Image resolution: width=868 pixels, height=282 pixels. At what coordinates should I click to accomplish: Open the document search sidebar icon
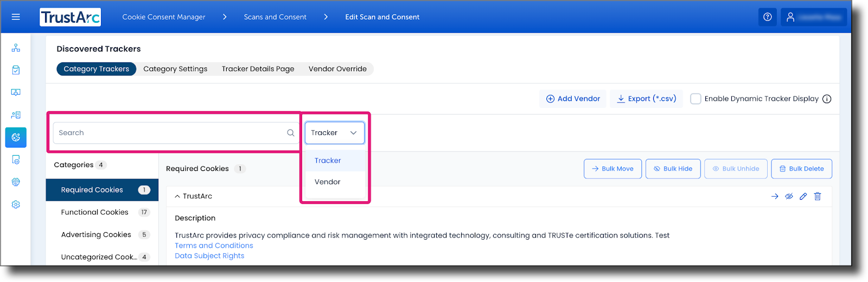[x=16, y=159]
